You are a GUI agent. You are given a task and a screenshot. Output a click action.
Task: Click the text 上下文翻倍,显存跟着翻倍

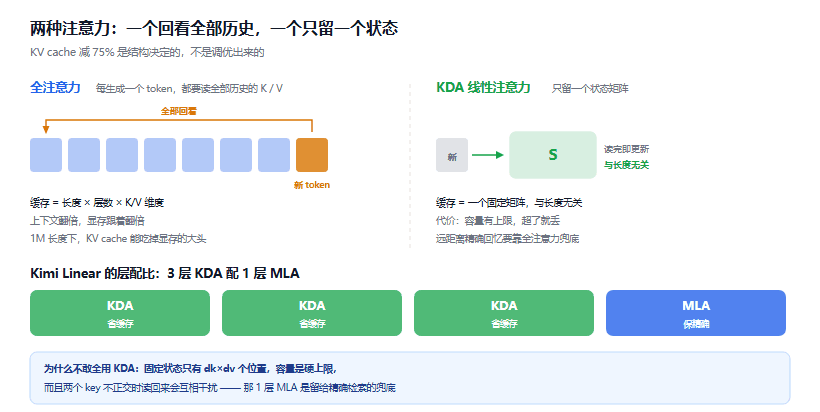click(87, 221)
